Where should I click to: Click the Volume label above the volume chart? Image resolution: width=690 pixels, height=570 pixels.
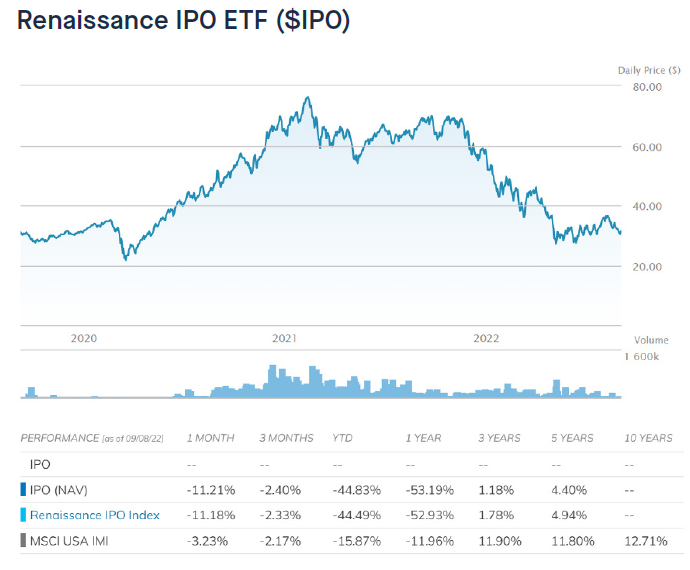click(651, 340)
